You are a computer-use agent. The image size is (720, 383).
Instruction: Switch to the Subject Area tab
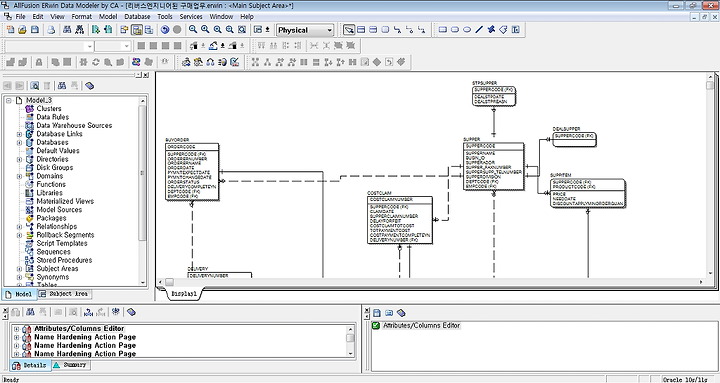(64, 294)
